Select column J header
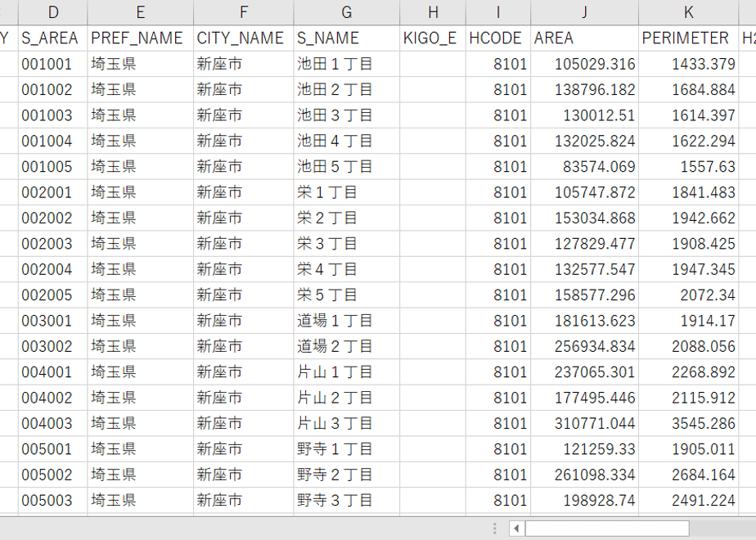 coord(584,12)
